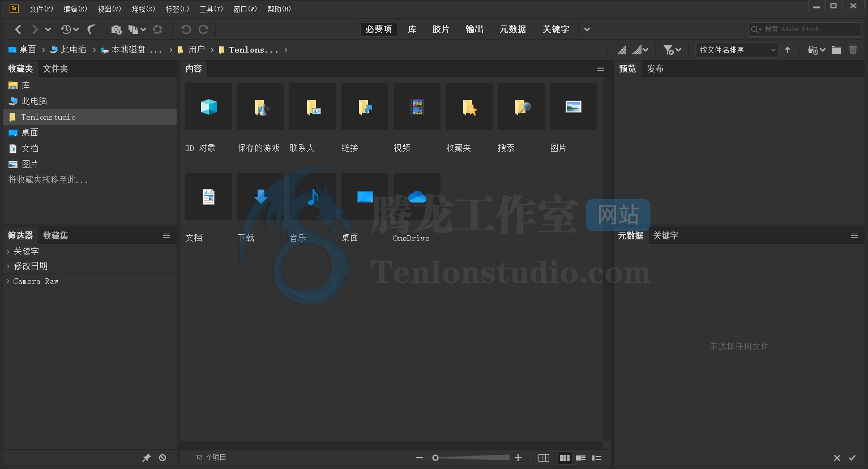Screen dimensions: 868x469
Task: Open workspace chevron after 关键字
Action: click(587, 29)
